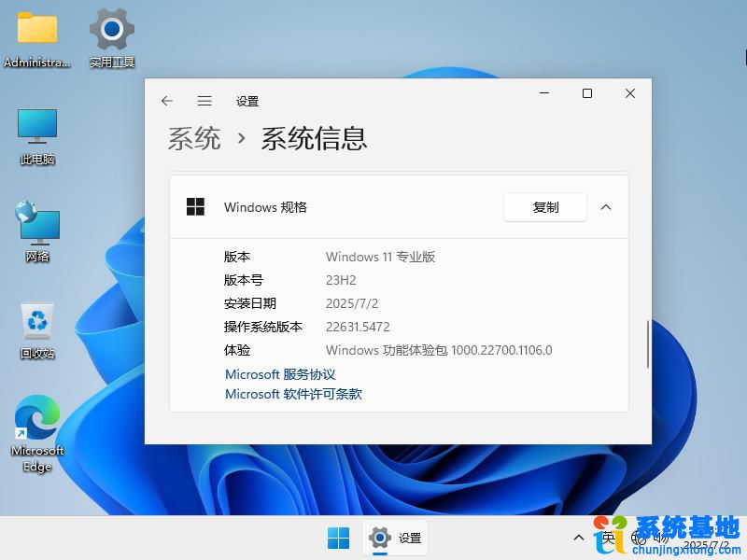Click the 设置 app on the taskbar
747x560 pixels.
click(395, 539)
